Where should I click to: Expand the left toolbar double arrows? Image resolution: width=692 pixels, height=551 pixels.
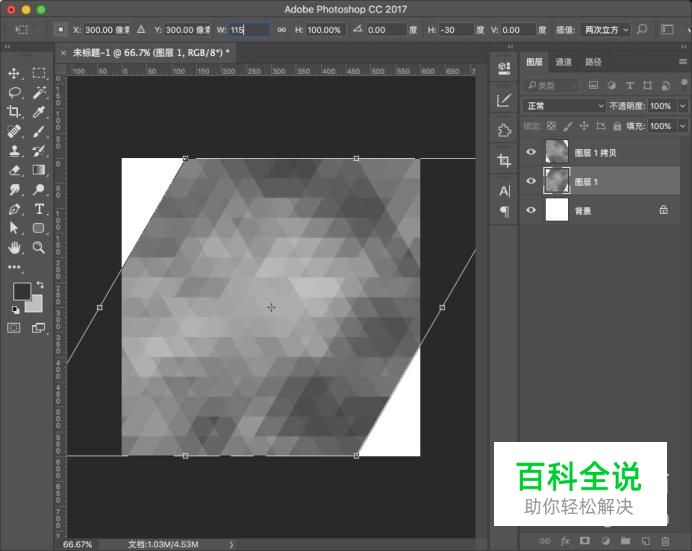pos(8,46)
